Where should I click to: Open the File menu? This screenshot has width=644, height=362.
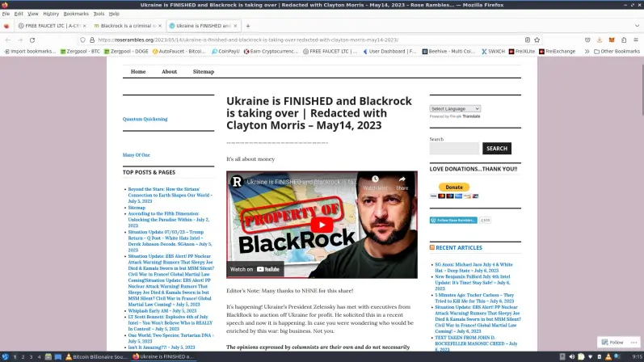coord(6,14)
